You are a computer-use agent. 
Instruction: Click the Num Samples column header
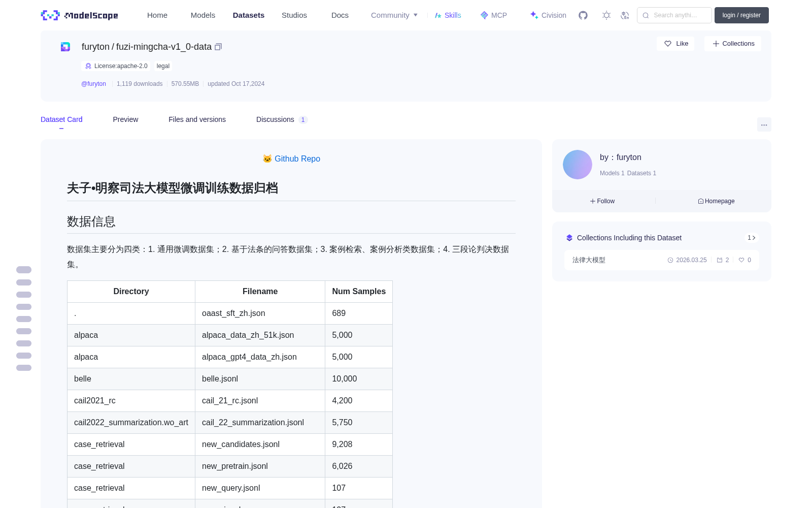359,292
